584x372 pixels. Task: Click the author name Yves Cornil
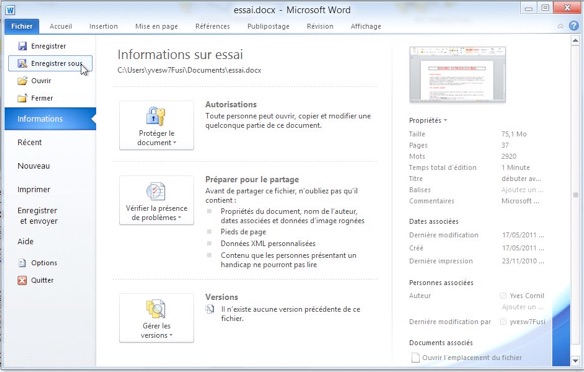(527, 296)
